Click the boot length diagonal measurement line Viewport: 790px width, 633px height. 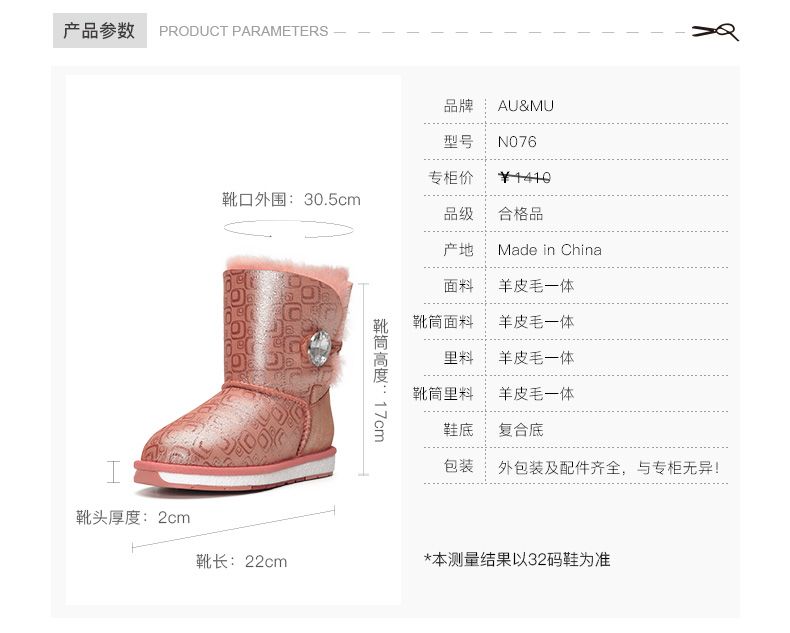click(233, 529)
